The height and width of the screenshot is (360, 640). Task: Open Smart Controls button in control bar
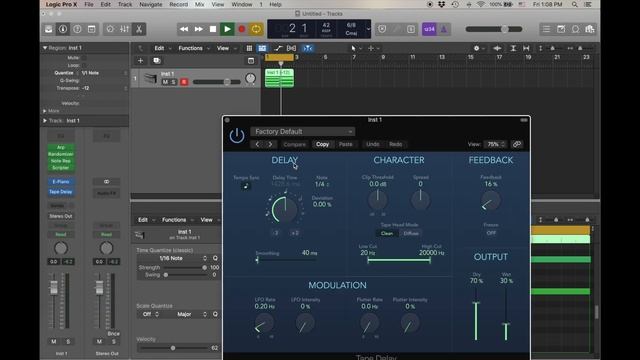point(110,29)
